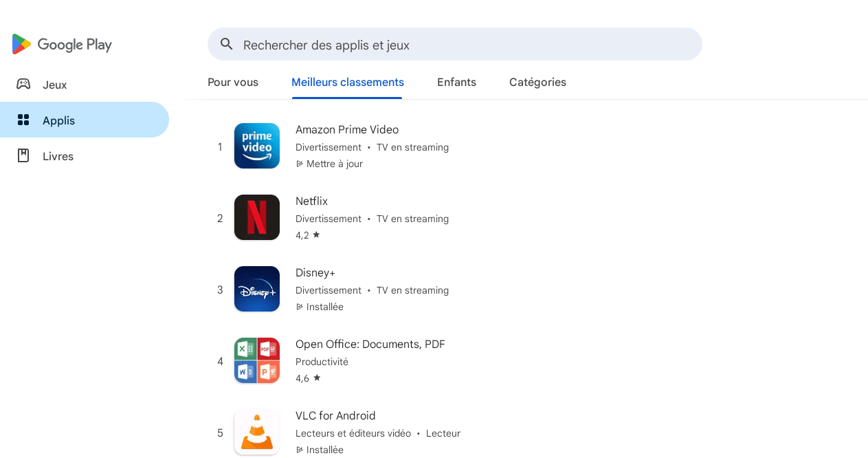Open the Disney+ app icon

tap(257, 289)
